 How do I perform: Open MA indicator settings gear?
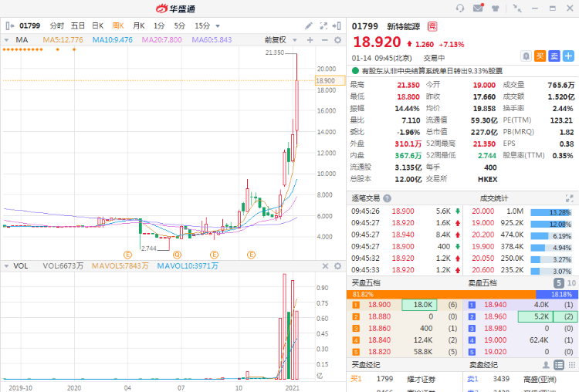click(x=337, y=40)
